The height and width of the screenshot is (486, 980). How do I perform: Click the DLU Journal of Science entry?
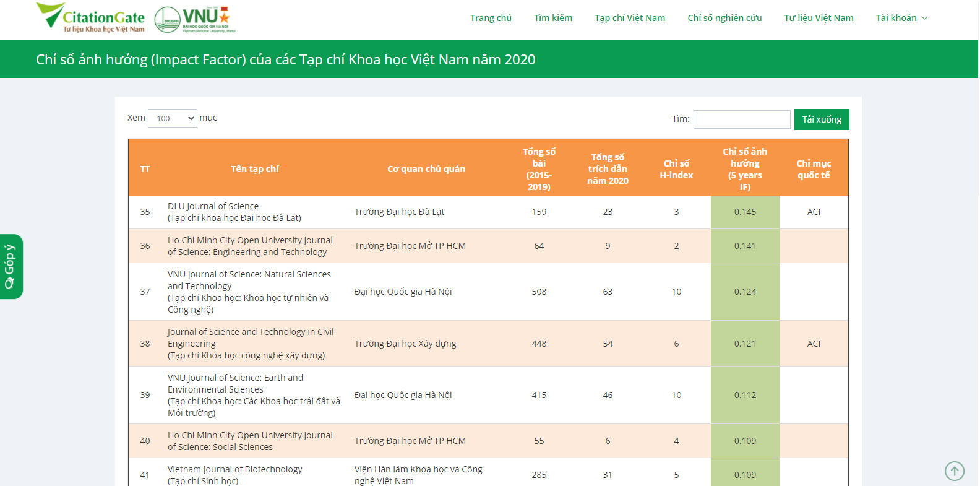point(213,206)
